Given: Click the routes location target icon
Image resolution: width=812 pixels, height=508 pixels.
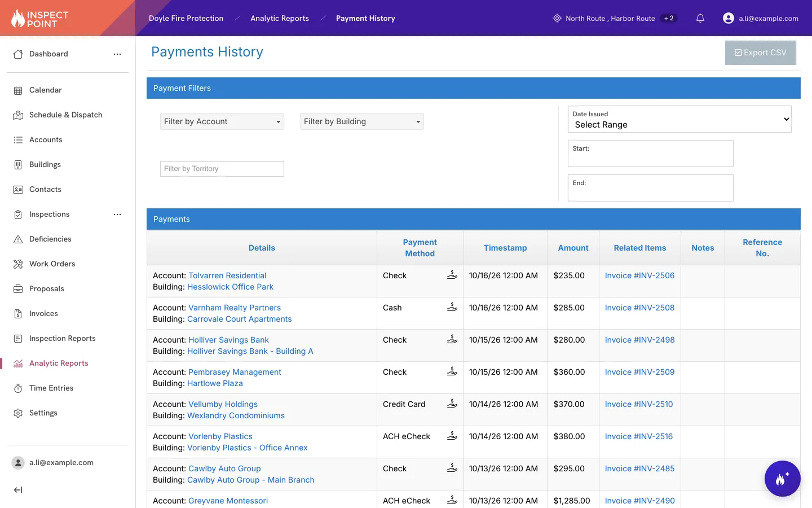Looking at the screenshot, I should pos(557,18).
